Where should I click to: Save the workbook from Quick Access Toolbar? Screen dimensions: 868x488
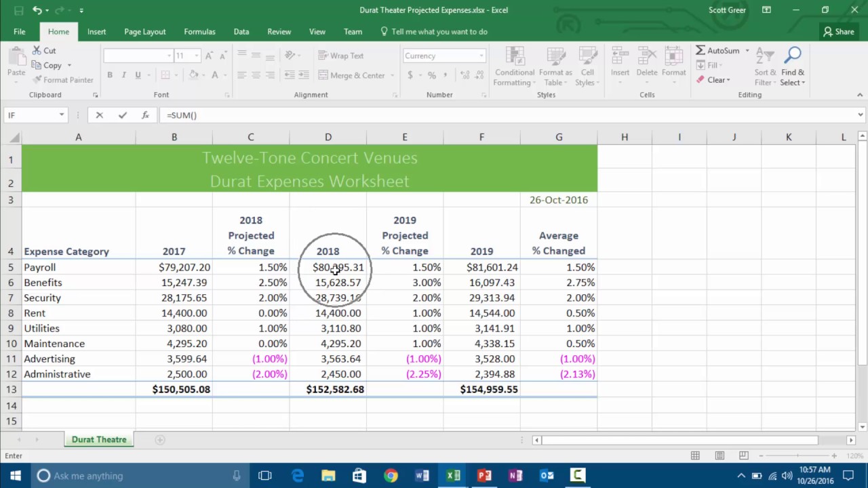(x=18, y=10)
